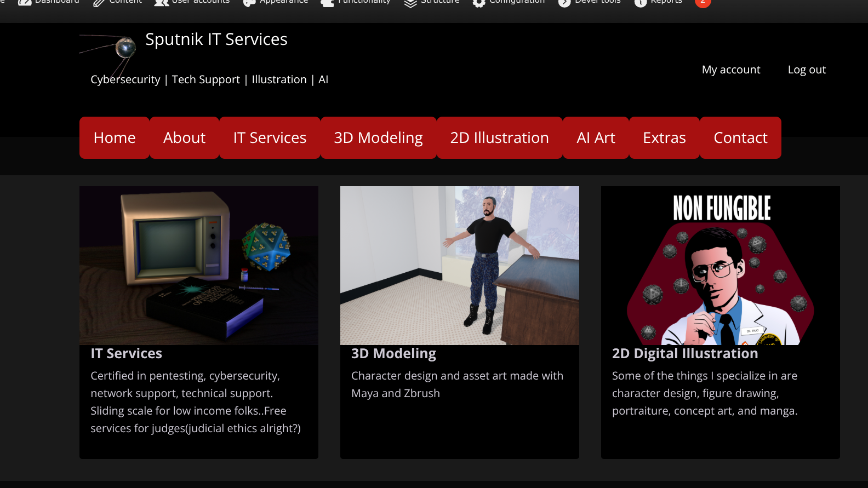
Task: Click the Log out link
Action: 807,70
